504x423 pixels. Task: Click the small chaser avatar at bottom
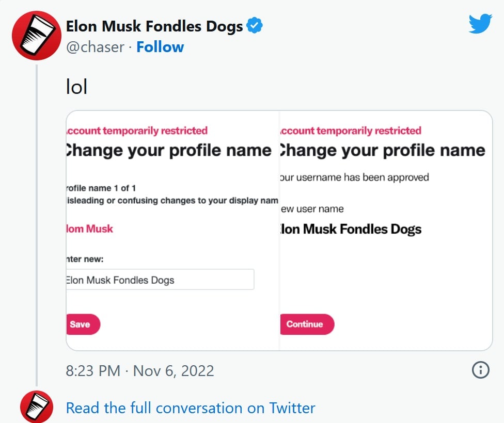tap(37, 406)
